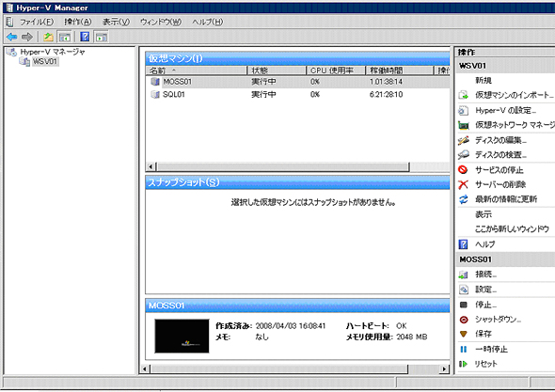The width and height of the screenshot is (555, 392).
Task: Sort by the 名前 column header
Action: click(x=197, y=71)
